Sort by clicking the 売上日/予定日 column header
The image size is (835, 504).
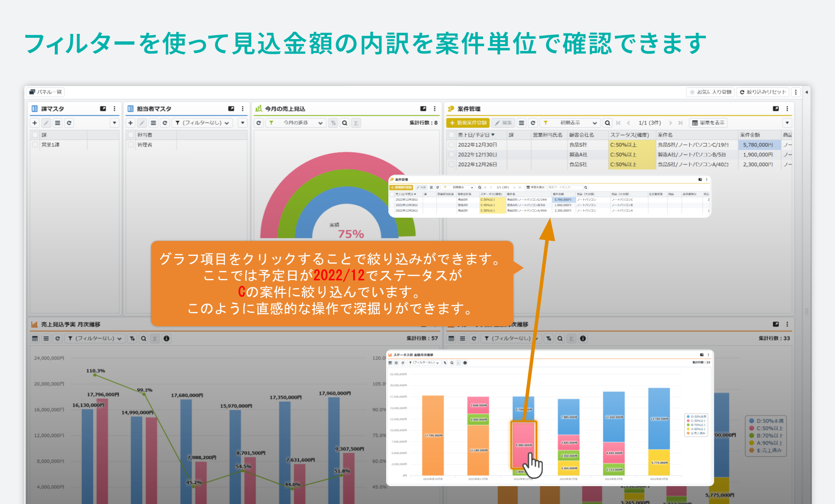click(x=474, y=135)
